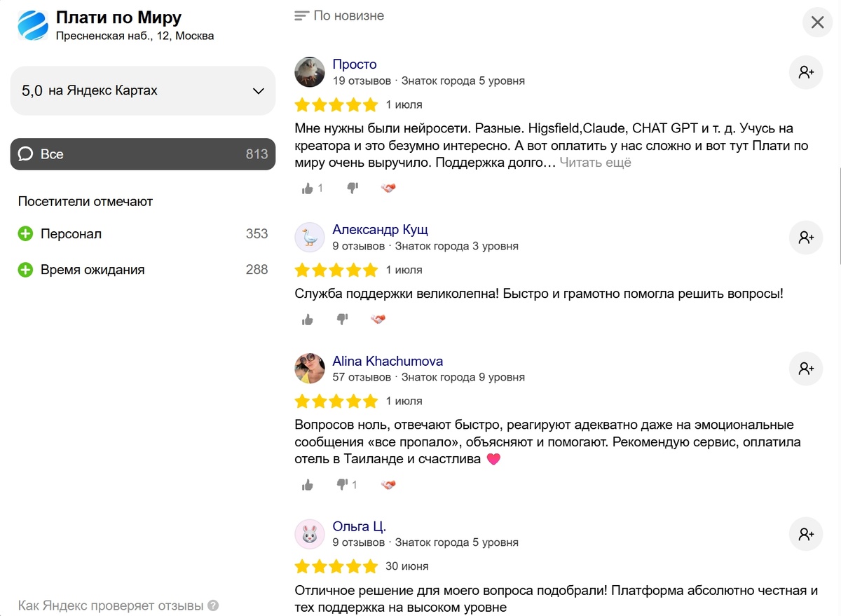
Task: Filter reviews by Персонал
Action: pos(143,234)
